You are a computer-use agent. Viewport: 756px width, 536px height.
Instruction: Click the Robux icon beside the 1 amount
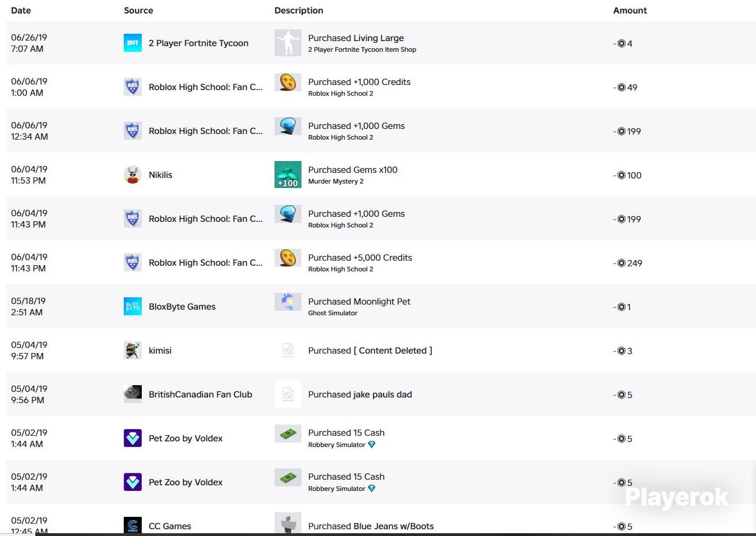pos(622,307)
